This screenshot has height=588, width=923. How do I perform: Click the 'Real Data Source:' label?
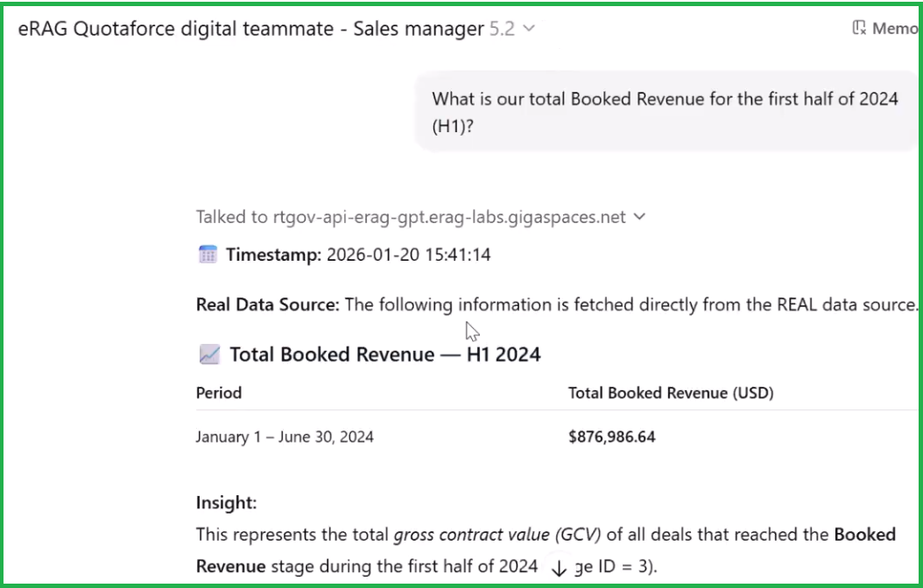click(x=268, y=304)
